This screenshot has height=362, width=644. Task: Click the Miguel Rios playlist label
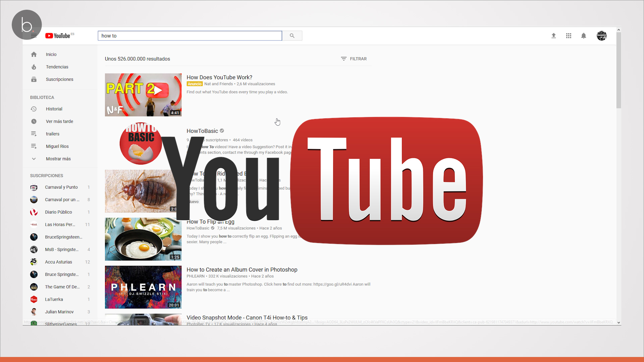click(x=57, y=146)
